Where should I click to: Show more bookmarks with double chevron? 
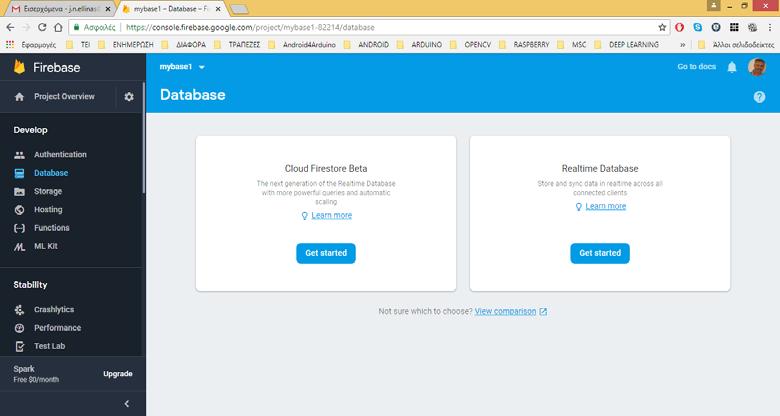[x=682, y=44]
